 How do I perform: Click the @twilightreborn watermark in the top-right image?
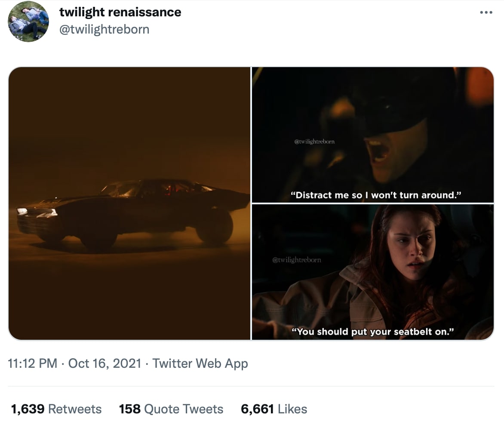314,142
